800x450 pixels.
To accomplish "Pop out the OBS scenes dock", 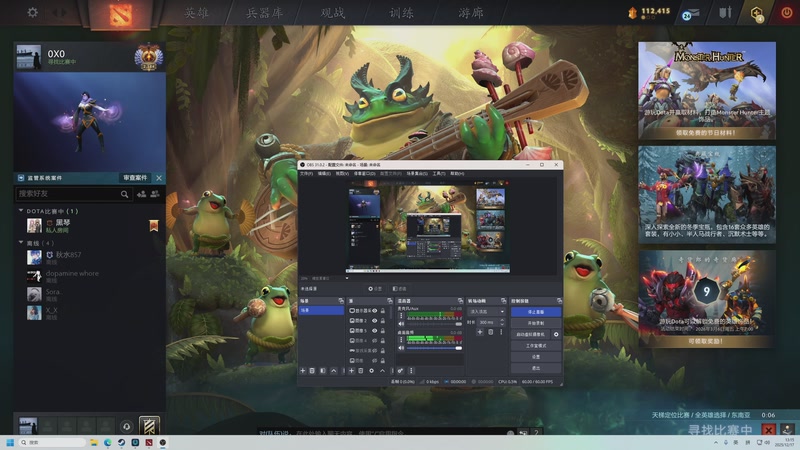I will tap(341, 301).
